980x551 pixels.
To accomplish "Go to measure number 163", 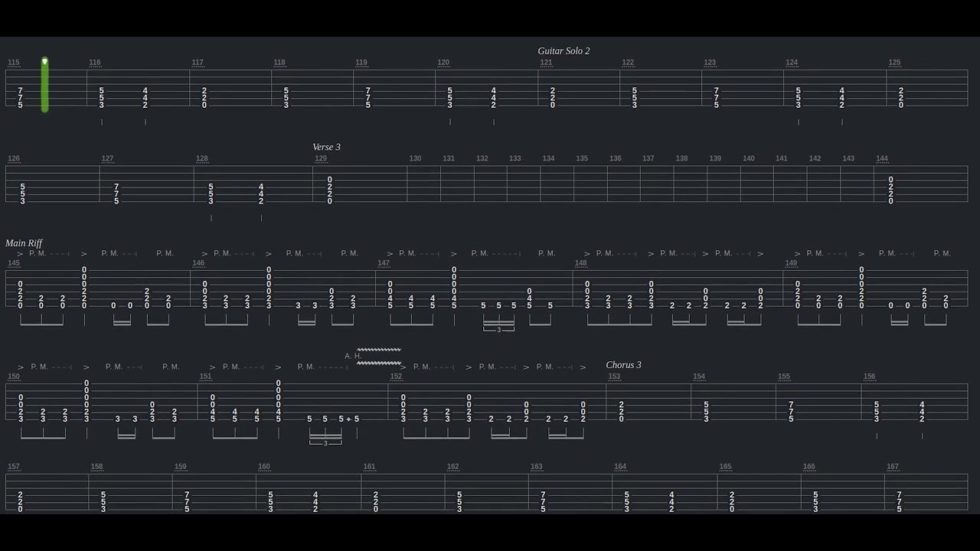I will [x=536, y=467].
